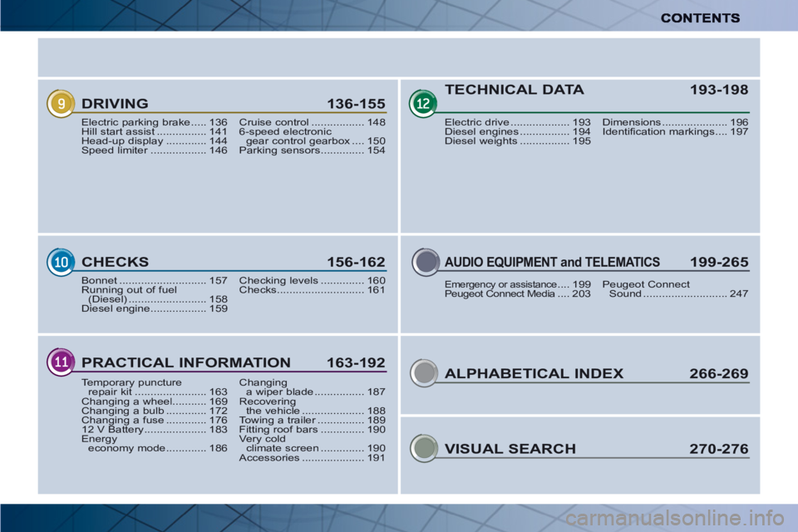Select Running out of fuel (Diesel) entry

click(x=155, y=294)
